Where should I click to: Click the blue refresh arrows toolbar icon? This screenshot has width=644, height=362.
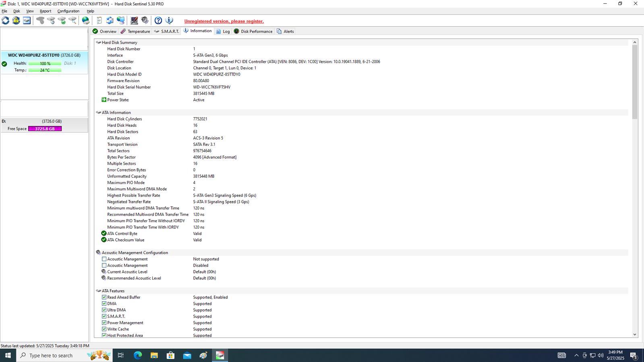click(x=6, y=21)
